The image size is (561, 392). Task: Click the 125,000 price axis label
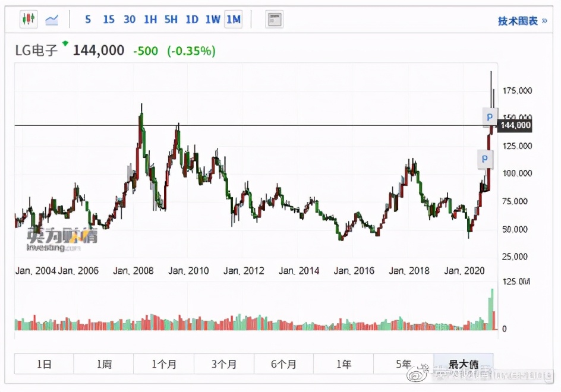[x=517, y=146]
